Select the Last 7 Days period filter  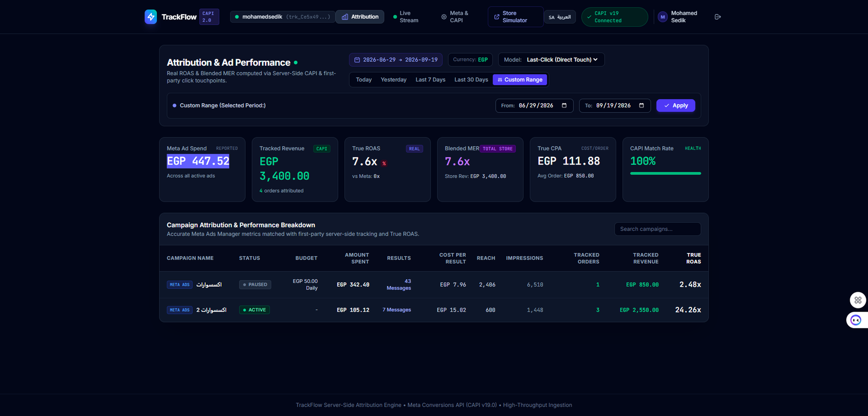(x=430, y=80)
